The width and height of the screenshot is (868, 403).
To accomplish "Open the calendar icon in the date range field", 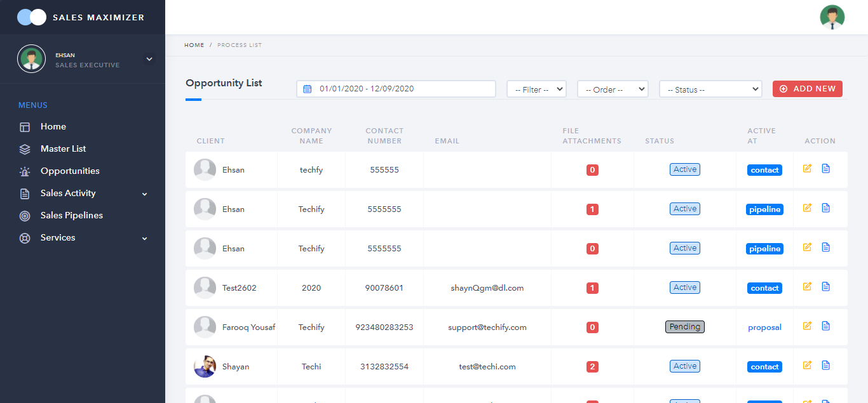I will (308, 89).
